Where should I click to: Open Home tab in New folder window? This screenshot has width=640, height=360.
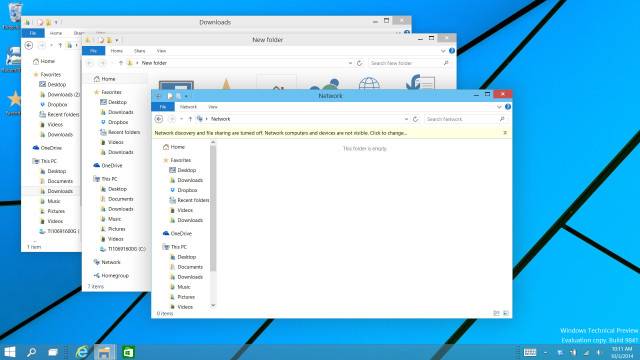click(x=116, y=51)
